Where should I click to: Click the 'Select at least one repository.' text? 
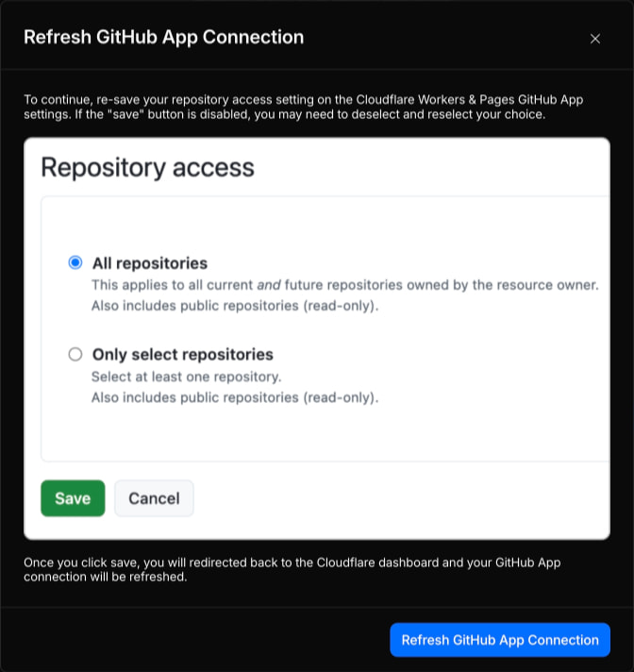[x=187, y=377]
